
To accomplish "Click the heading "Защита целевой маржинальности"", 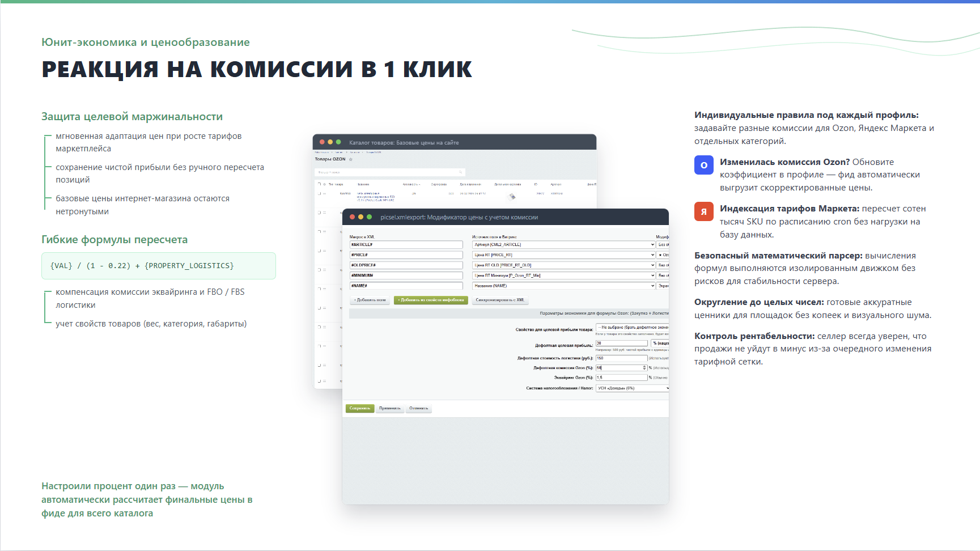I will [x=132, y=117].
